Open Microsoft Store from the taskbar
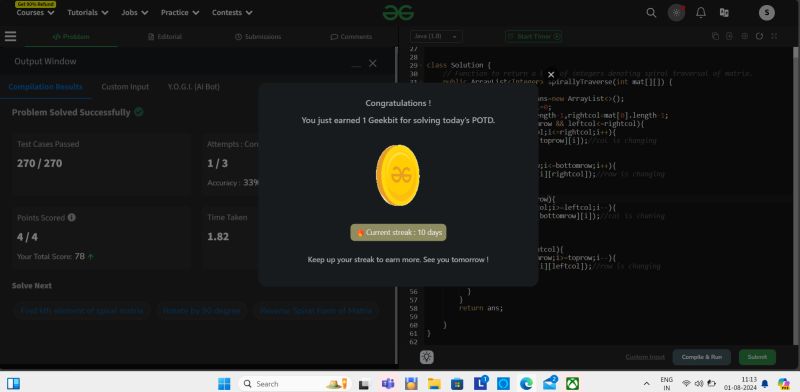This screenshot has height=392, width=800. click(x=457, y=383)
